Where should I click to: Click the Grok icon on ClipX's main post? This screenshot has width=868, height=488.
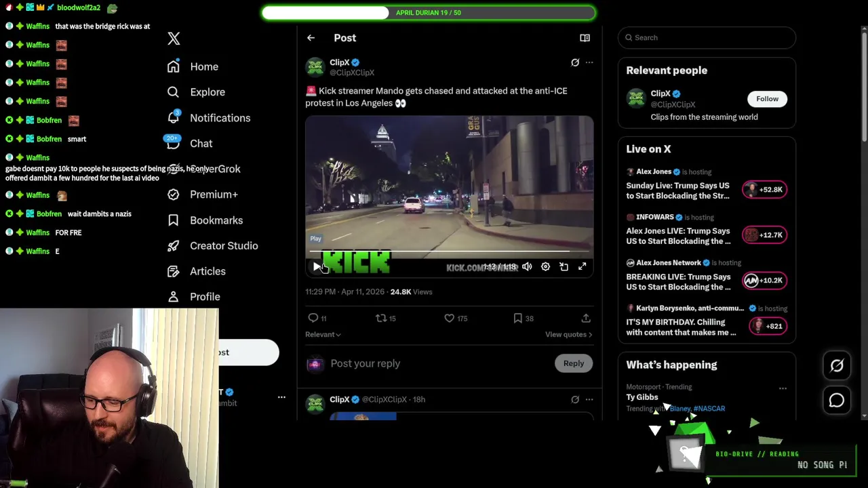point(575,62)
